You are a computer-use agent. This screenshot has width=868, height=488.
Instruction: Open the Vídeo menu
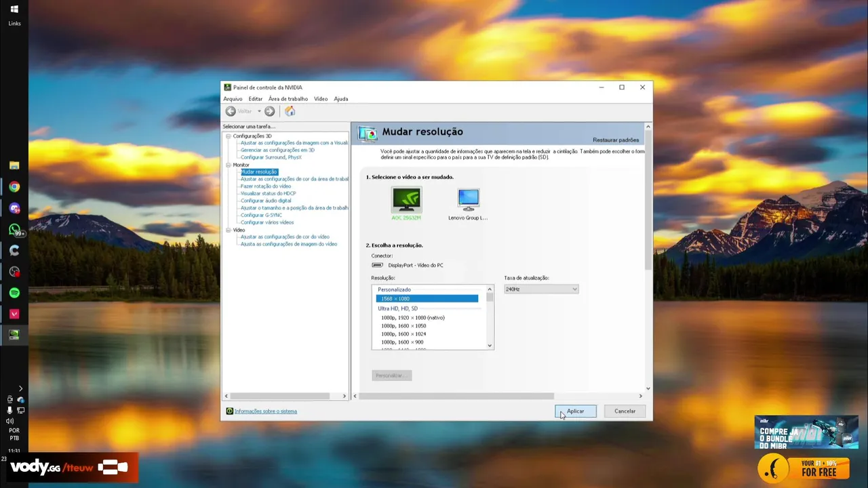click(x=321, y=99)
